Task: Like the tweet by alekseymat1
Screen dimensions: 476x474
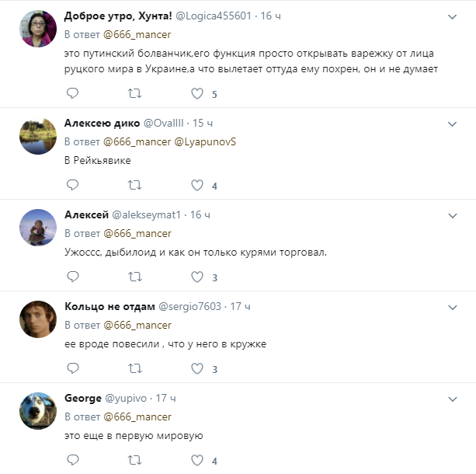Action: [x=197, y=277]
